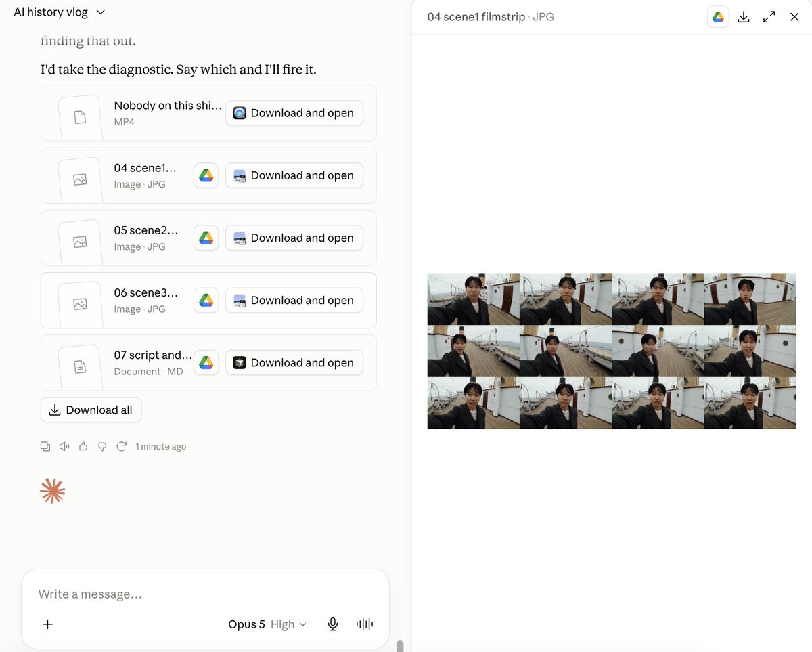This screenshot has height=652, width=812.
Task: Save 07 script document to Google Drive
Action: (206, 362)
